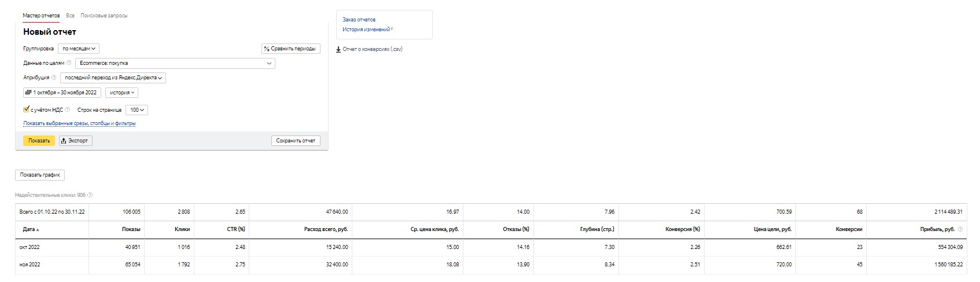Image resolution: width=980 pixels, height=282 pixels.
Task: Click help icon beside Недействительные клики
Action: [x=90, y=195]
